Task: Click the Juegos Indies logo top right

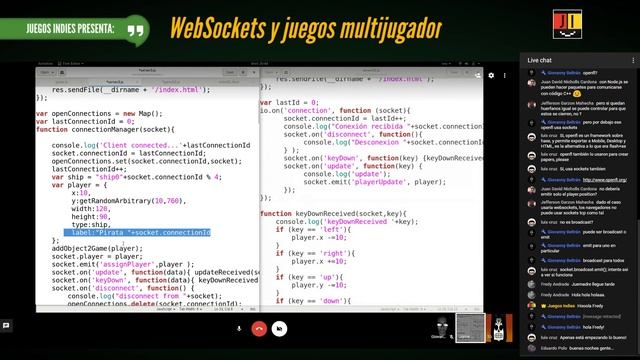Action: [x=567, y=24]
